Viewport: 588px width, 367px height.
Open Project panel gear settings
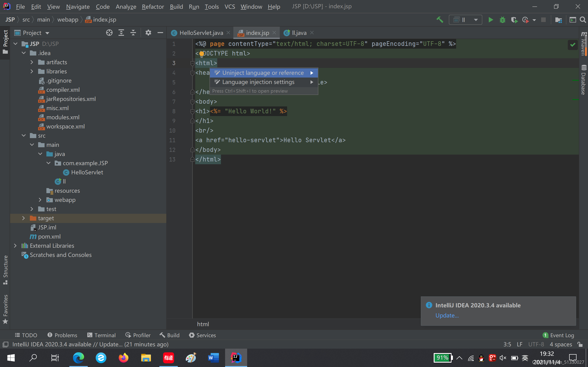148,33
